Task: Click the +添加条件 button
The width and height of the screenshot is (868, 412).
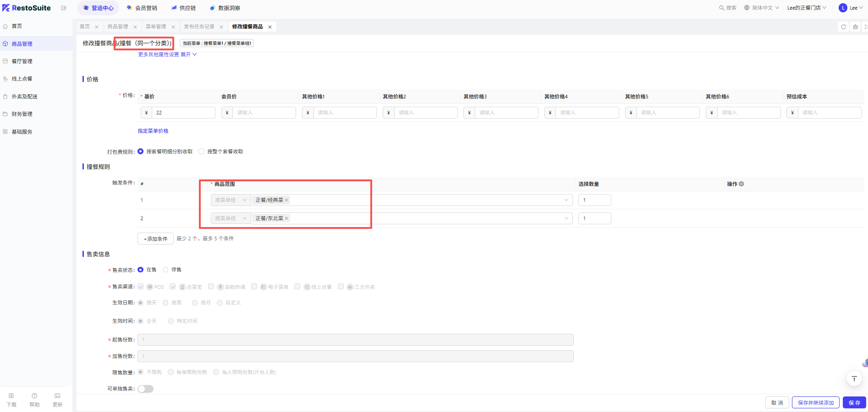Action: click(x=155, y=239)
